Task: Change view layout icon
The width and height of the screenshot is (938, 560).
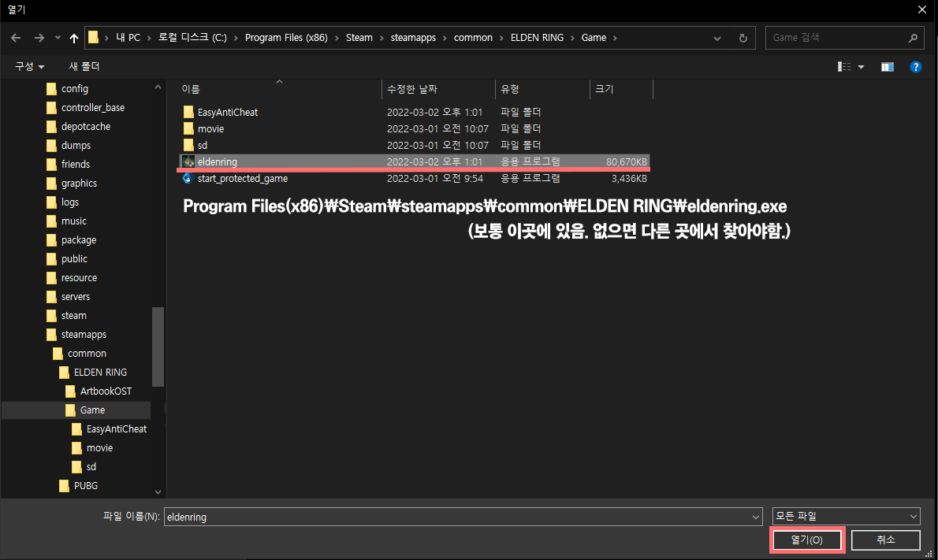Action: point(844,66)
